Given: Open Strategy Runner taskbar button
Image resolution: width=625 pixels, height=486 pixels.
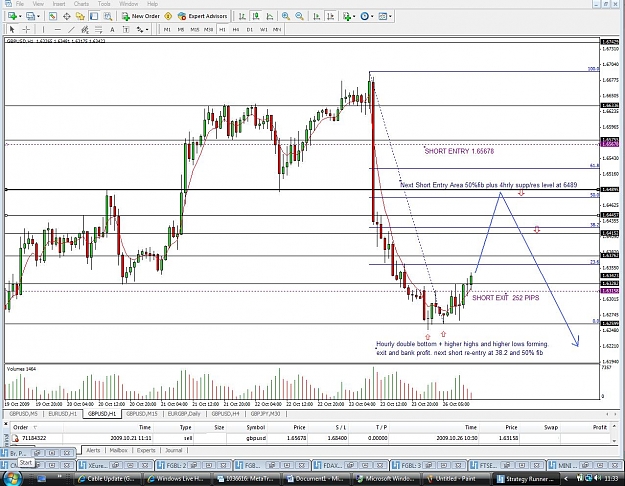Looking at the screenshot, I should tap(526, 478).
